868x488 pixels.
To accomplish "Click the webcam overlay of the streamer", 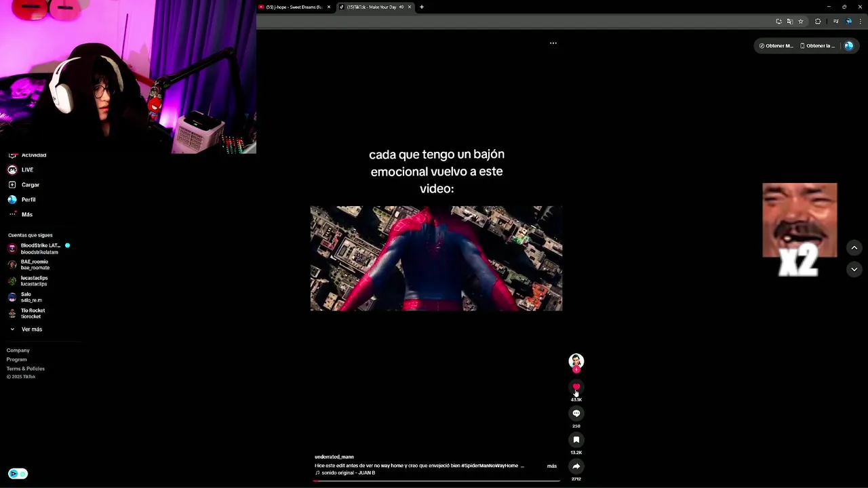I will tap(128, 77).
